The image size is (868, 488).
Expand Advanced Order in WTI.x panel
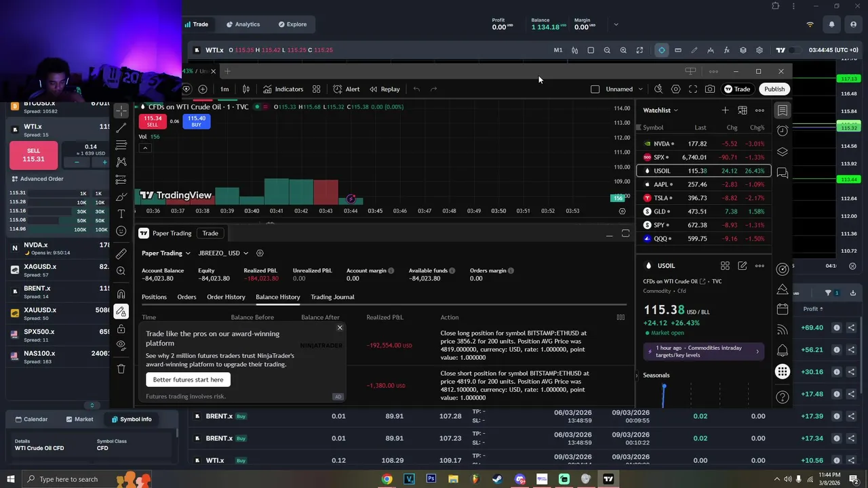[37, 179]
